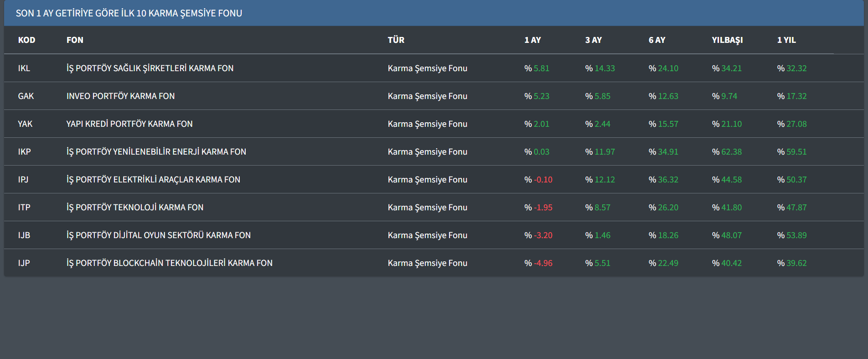868x359 pixels.
Task: Click IPJ's negative 1 AY value -0.10
Action: (x=542, y=180)
